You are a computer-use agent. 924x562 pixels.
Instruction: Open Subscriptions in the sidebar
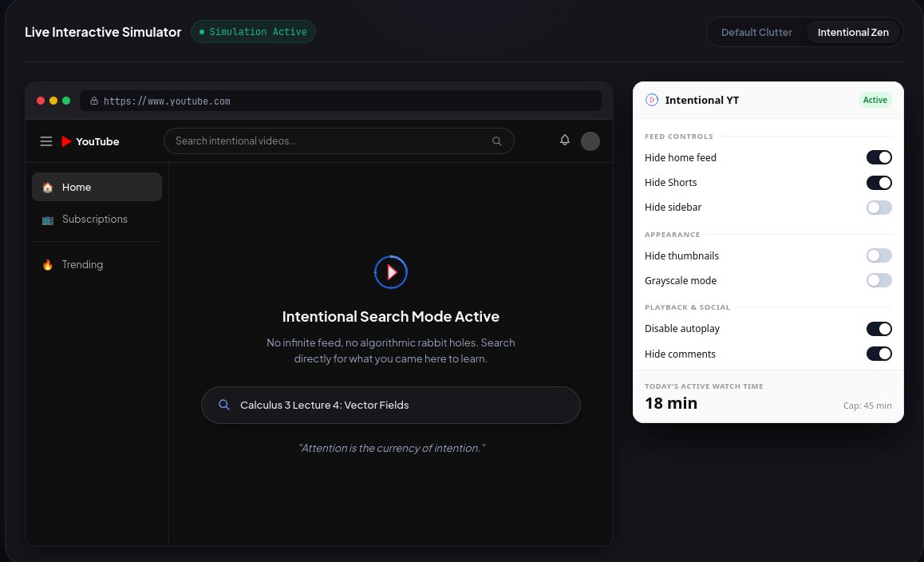pyautogui.click(x=97, y=220)
